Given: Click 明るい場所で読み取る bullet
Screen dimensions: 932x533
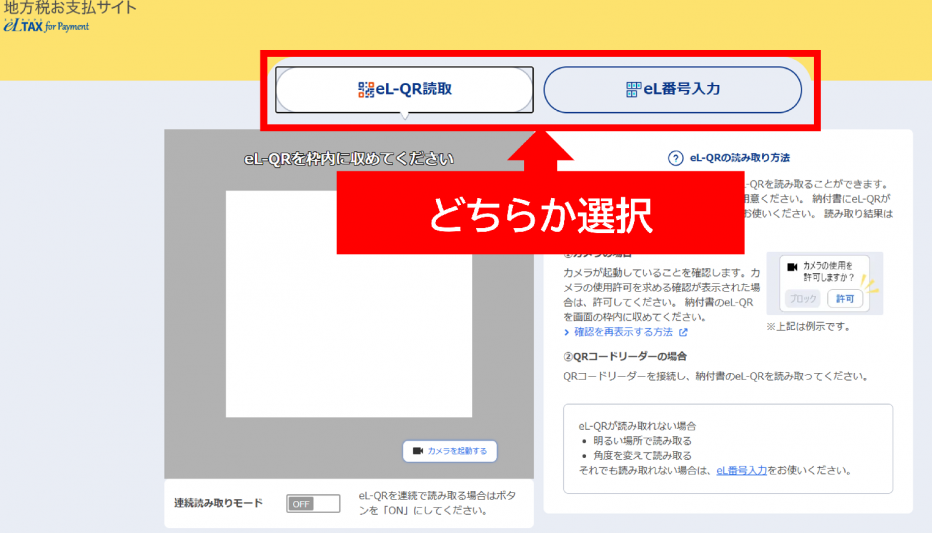Looking at the screenshot, I should coord(642,441).
